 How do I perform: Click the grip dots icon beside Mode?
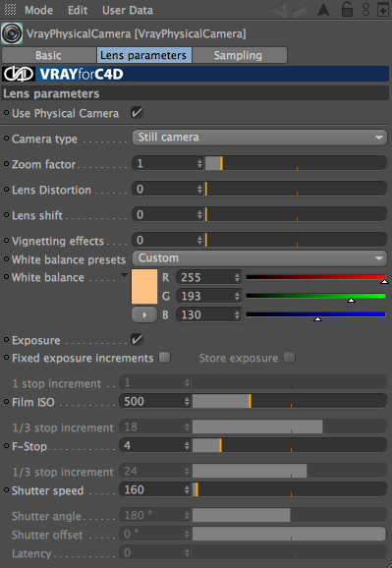pyautogui.click(x=10, y=10)
